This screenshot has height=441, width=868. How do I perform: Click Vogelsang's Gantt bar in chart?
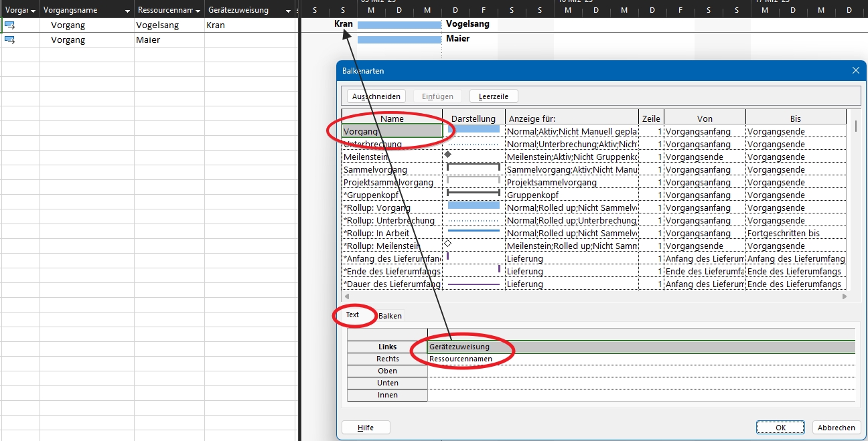(399, 25)
